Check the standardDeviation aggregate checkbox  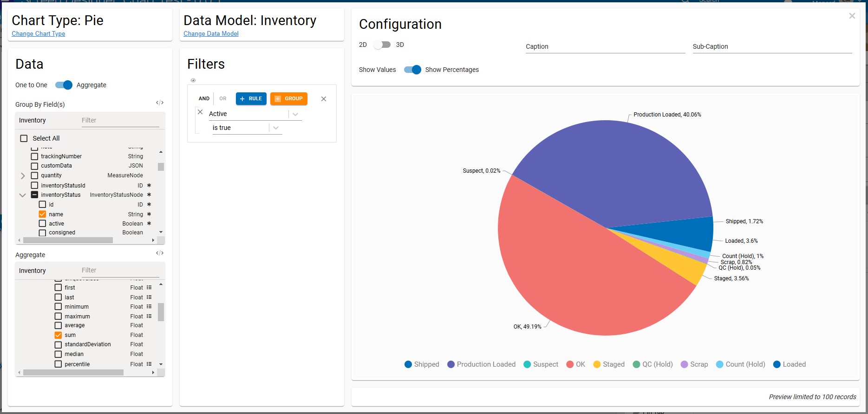58,344
